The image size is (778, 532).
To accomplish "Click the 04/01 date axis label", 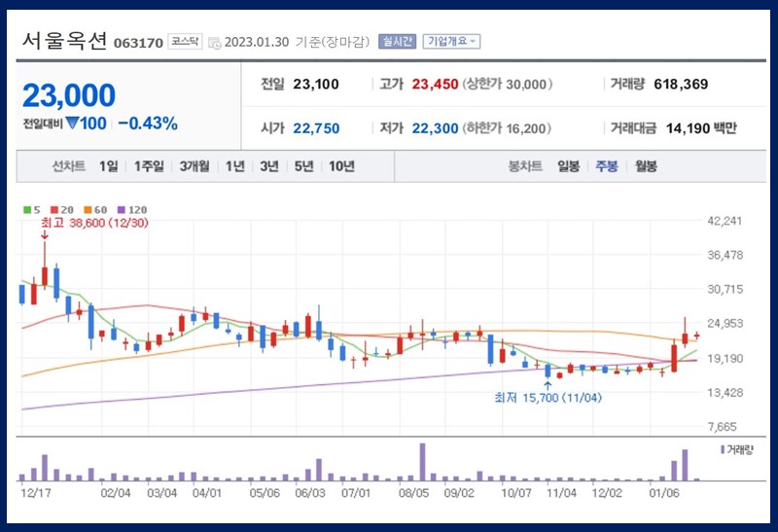I will pyautogui.click(x=207, y=493).
